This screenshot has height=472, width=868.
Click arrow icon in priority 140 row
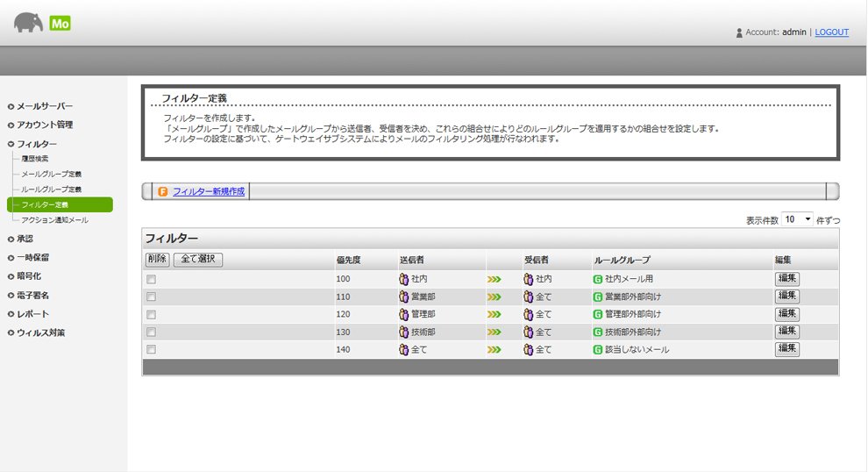click(x=494, y=349)
